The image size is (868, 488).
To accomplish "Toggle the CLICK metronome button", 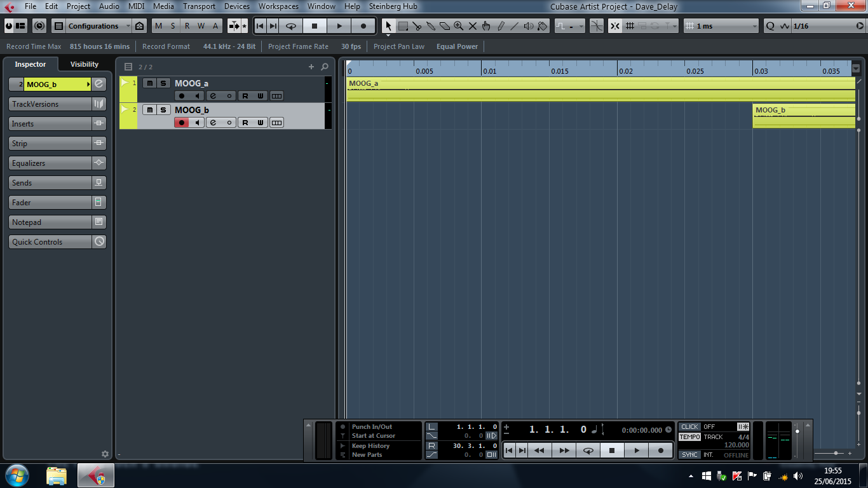I will pos(689,427).
